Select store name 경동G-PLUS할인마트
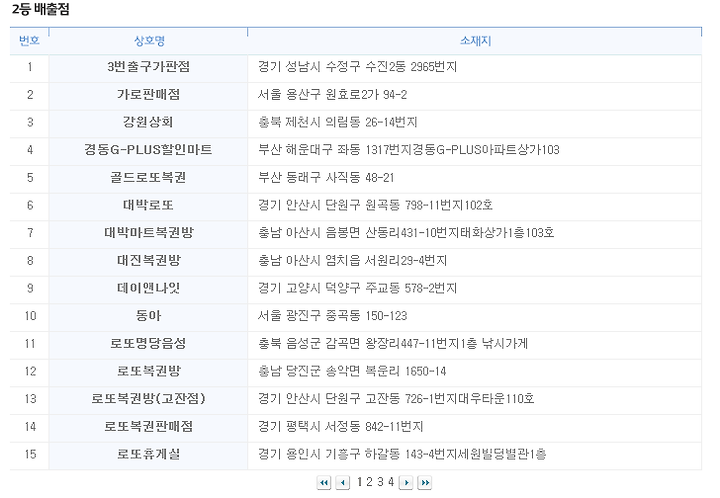 tap(148, 150)
